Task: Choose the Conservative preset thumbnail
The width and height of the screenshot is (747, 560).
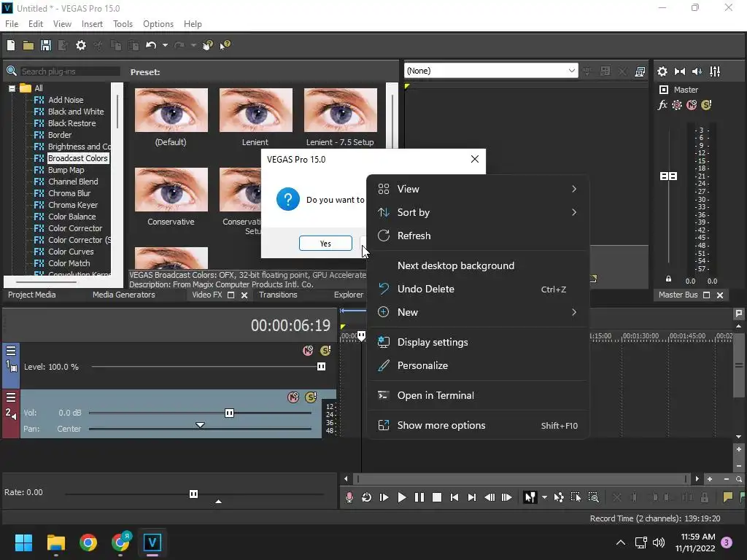Action: [x=171, y=190]
